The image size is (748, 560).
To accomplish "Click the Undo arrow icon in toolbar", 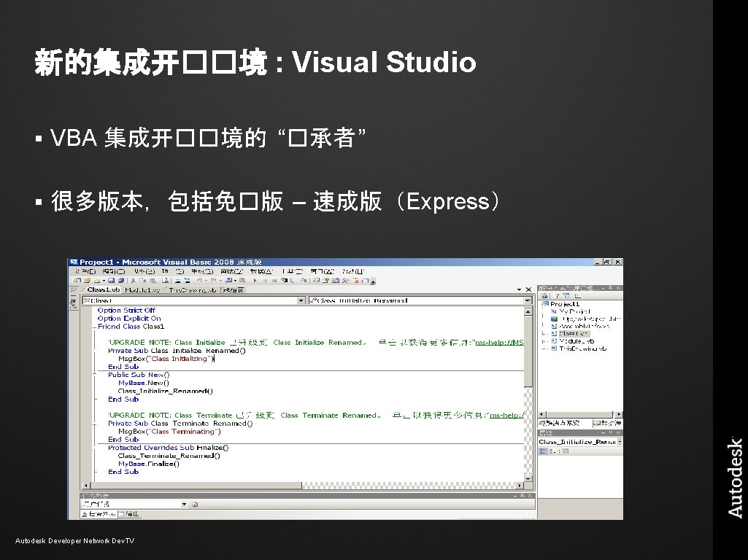I will pos(199,281).
